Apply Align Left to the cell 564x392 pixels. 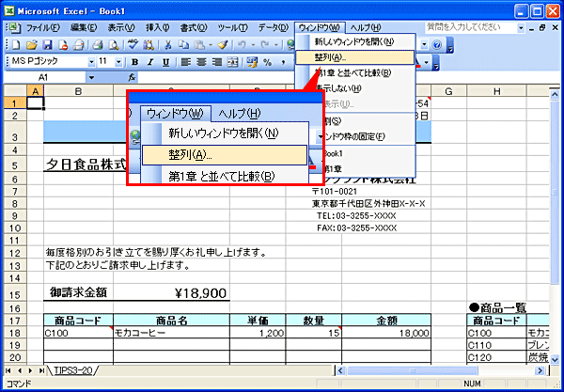click(185, 62)
